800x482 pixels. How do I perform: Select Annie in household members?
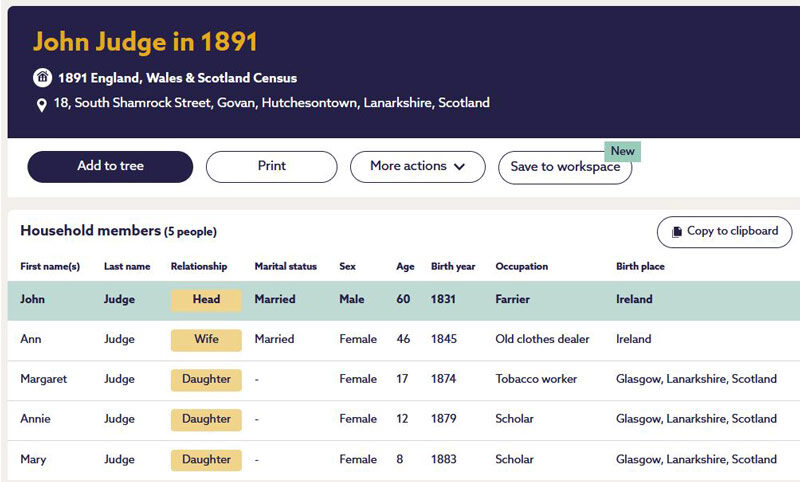pyautogui.click(x=35, y=419)
